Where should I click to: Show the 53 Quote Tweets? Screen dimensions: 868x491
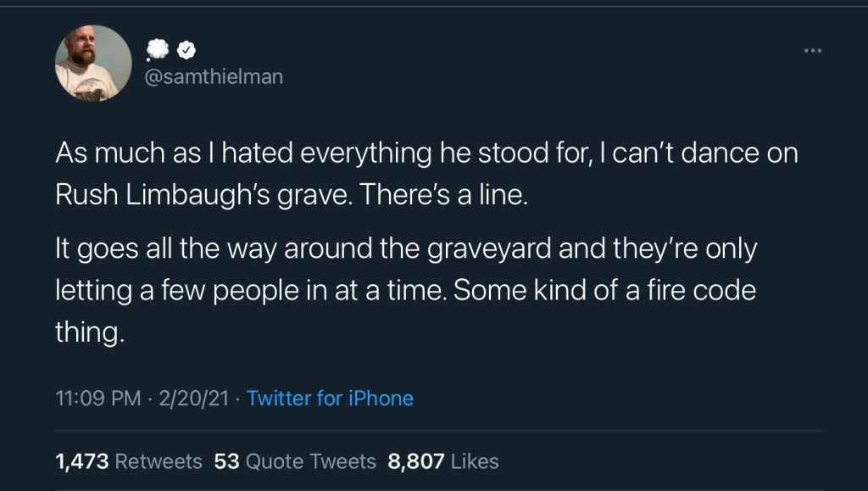tap(295, 461)
